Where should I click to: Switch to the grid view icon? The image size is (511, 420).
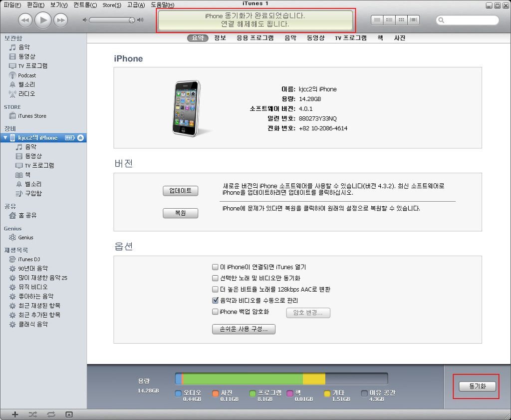pos(401,20)
